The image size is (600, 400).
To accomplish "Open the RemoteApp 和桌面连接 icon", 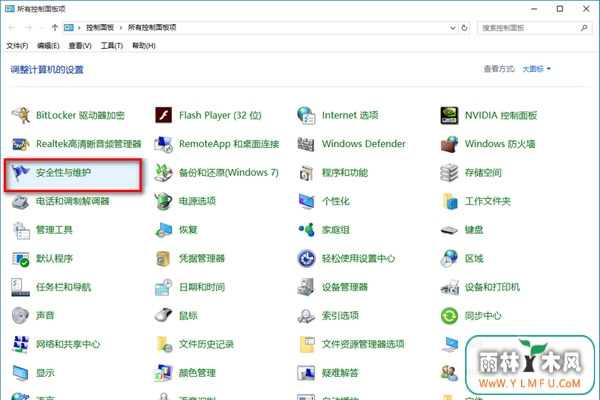I will pyautogui.click(x=163, y=144).
